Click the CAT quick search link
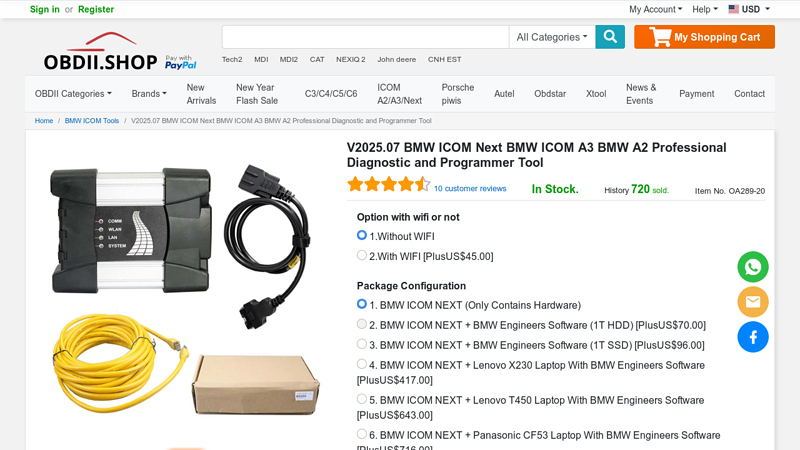The width and height of the screenshot is (800, 450). pyautogui.click(x=317, y=59)
